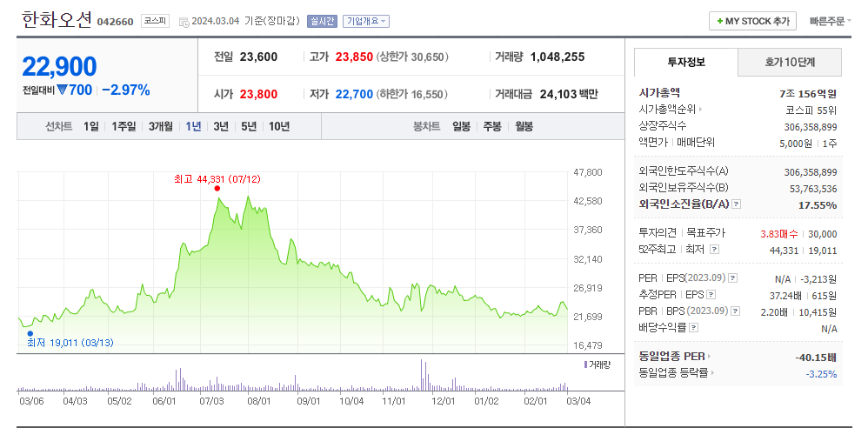Image resolution: width=868 pixels, height=428 pixels.
Task: Click the 3.83매수 opinion value
Action: (779, 234)
